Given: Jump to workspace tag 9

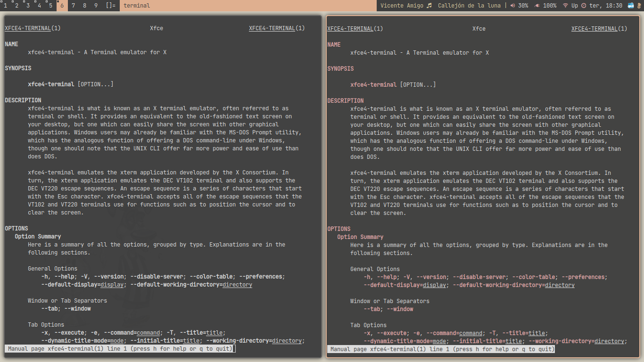Looking at the screenshot, I should point(96,6).
